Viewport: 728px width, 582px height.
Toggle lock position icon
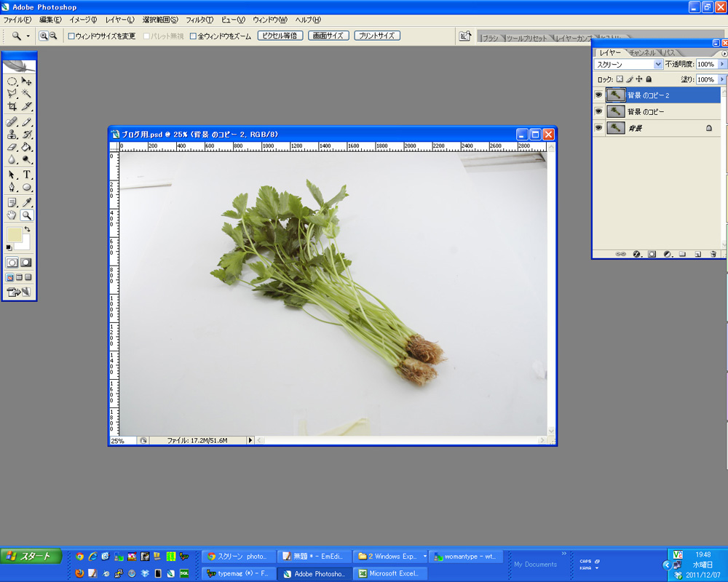pyautogui.click(x=639, y=79)
